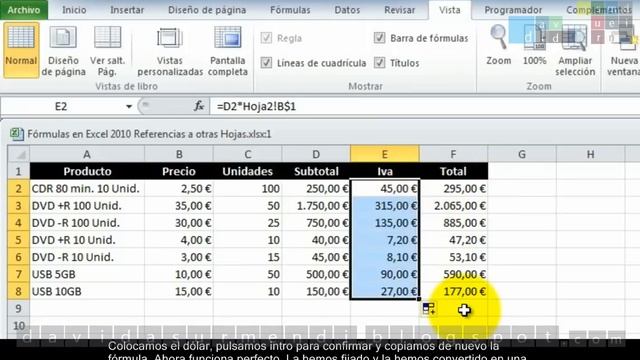Select the Vista tab
This screenshot has width=640, height=360.
[x=449, y=10]
